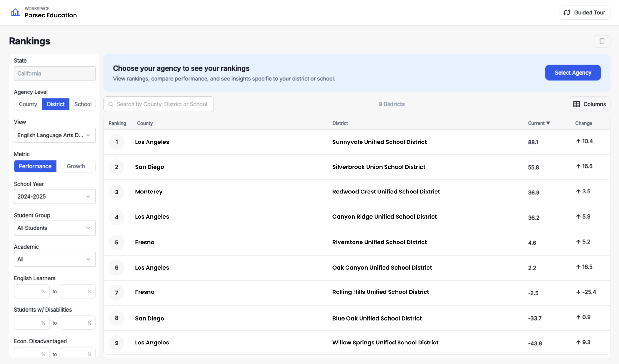This screenshot has width=619, height=364.
Task: Click the English Learners maximum percent field
Action: (78, 291)
